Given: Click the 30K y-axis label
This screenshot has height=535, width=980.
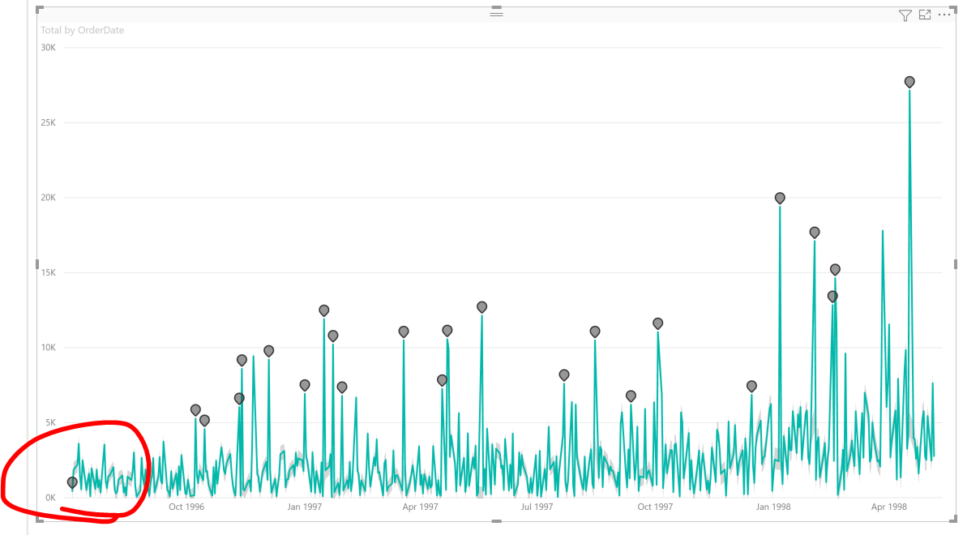Looking at the screenshot, I should [x=48, y=48].
